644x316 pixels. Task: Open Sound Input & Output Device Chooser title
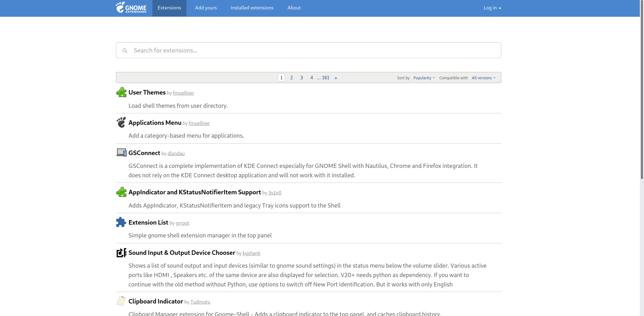tap(182, 253)
